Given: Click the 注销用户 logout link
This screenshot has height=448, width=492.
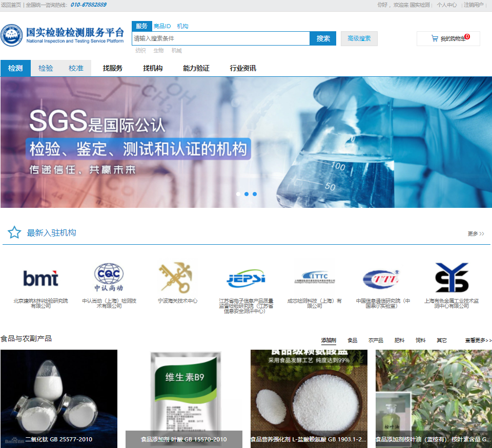Looking at the screenshot, I should [x=474, y=5].
